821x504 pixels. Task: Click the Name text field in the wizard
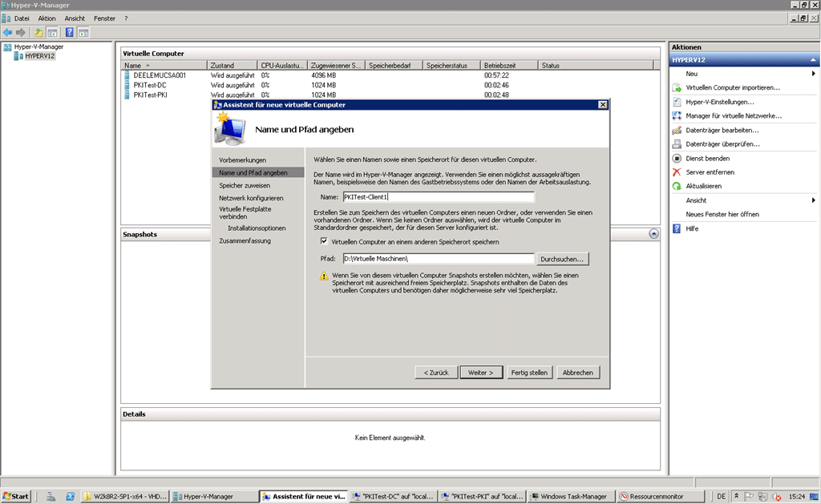438,197
